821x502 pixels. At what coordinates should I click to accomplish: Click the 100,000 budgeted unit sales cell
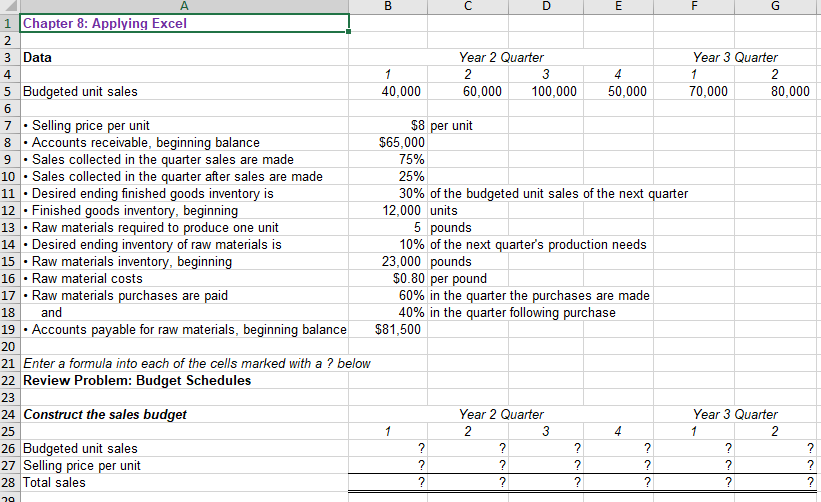click(x=546, y=92)
